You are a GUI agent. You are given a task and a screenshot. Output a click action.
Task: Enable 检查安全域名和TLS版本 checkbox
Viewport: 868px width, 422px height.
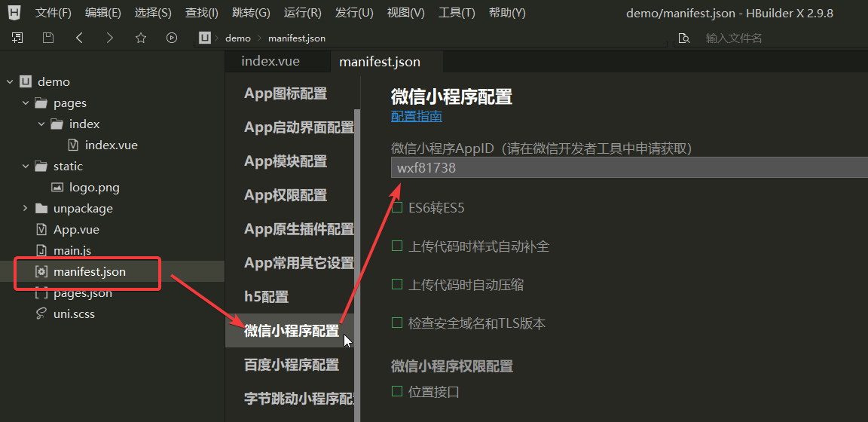tap(397, 323)
